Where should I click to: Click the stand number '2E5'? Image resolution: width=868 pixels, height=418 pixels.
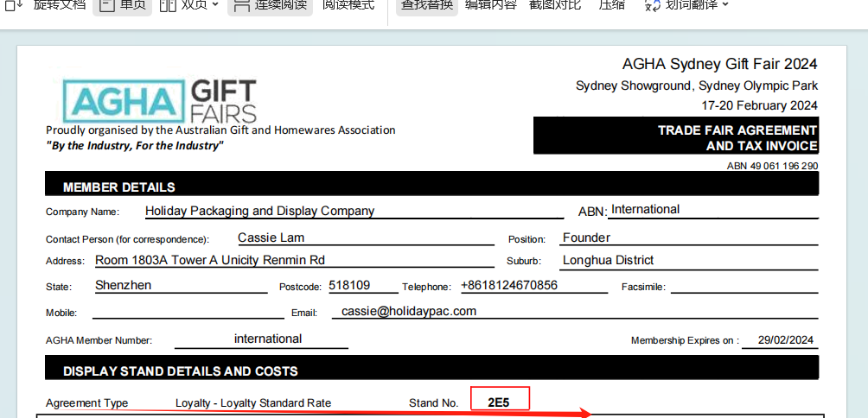[498, 402]
